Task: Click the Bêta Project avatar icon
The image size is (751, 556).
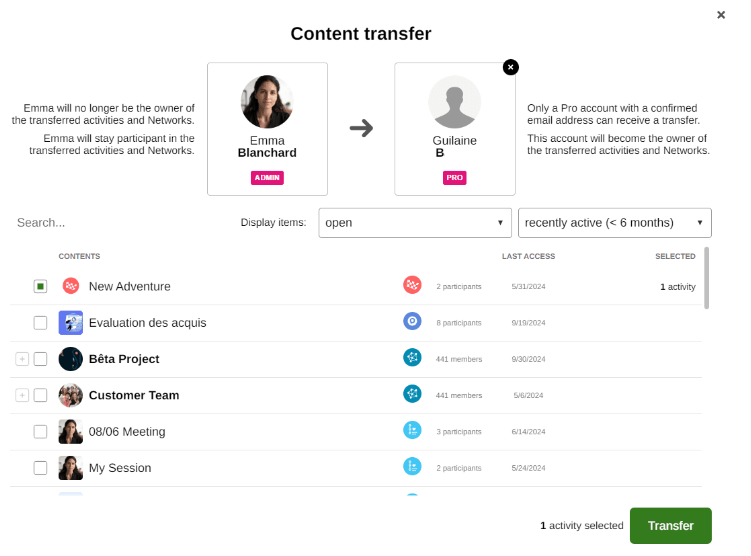Action: coord(70,359)
